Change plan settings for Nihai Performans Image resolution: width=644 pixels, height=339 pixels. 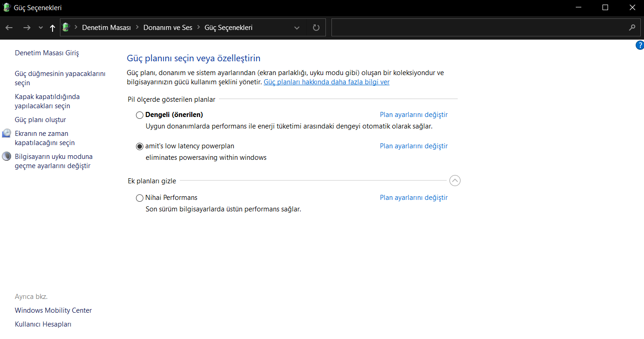414,198
